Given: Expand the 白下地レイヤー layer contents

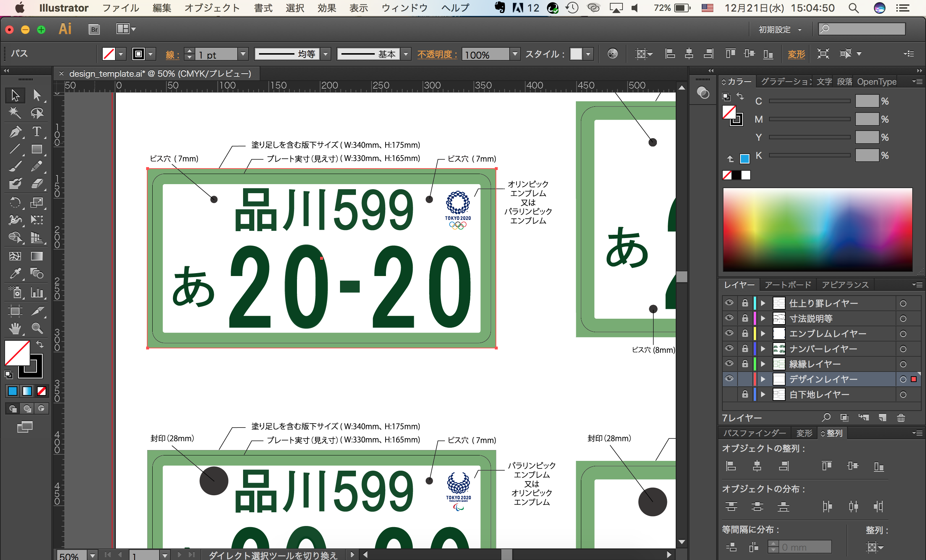Looking at the screenshot, I should 763,394.
